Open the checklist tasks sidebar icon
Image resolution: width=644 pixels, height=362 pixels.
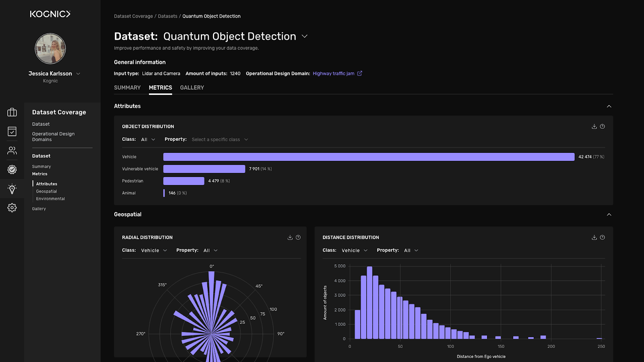tap(12, 131)
